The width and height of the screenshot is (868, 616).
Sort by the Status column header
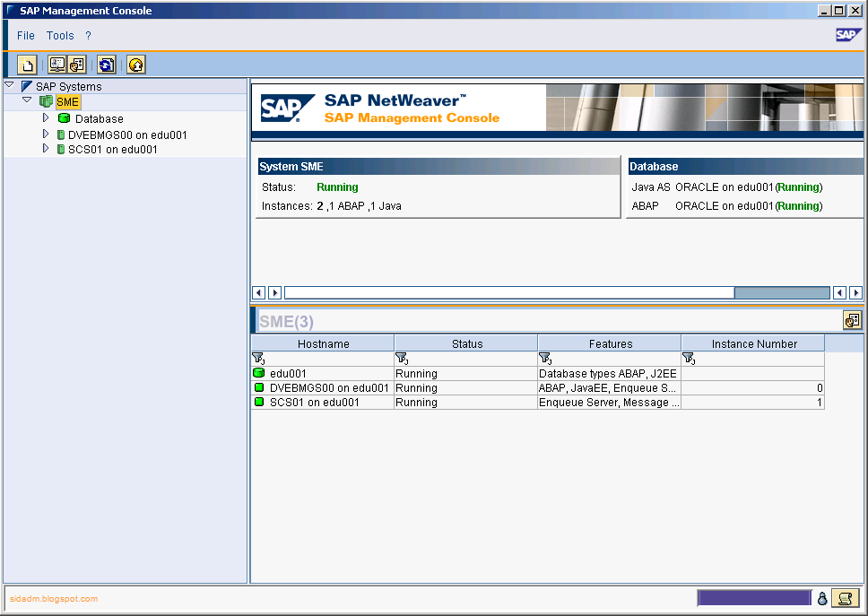click(x=466, y=343)
